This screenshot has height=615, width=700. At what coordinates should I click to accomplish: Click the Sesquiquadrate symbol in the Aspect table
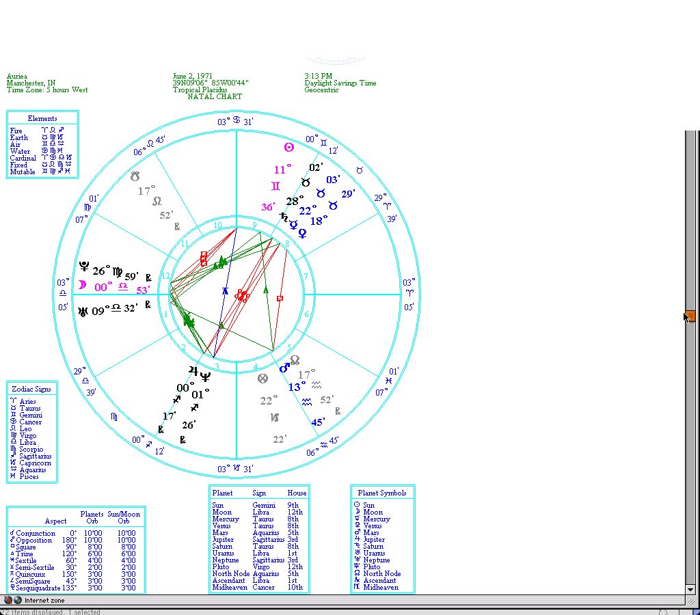click(12, 588)
